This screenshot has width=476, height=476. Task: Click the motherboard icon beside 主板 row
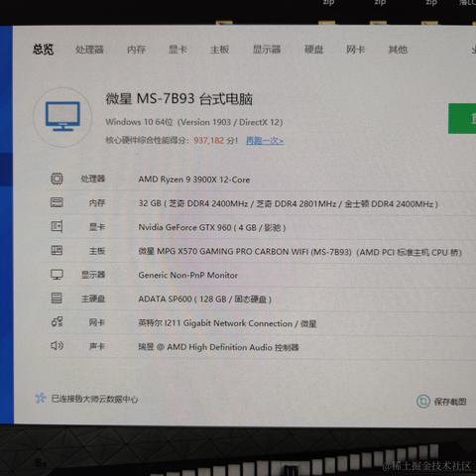click(57, 250)
